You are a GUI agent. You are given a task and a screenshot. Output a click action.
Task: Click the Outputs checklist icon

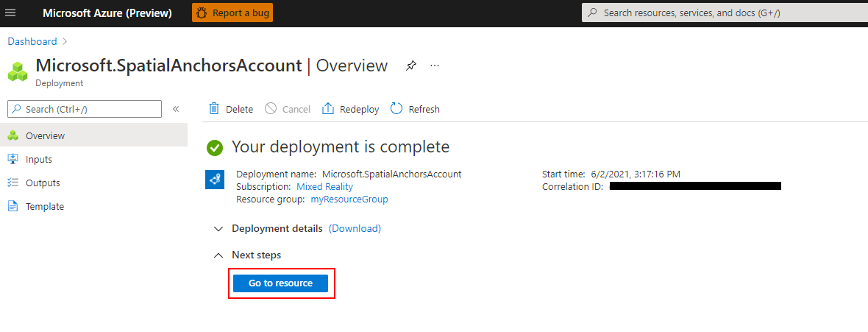click(13, 183)
